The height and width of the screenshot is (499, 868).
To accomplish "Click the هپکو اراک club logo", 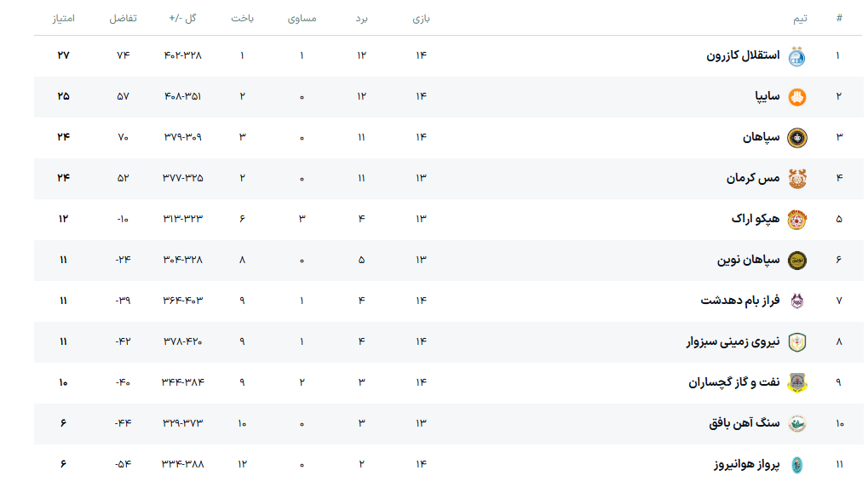I will tap(796, 220).
